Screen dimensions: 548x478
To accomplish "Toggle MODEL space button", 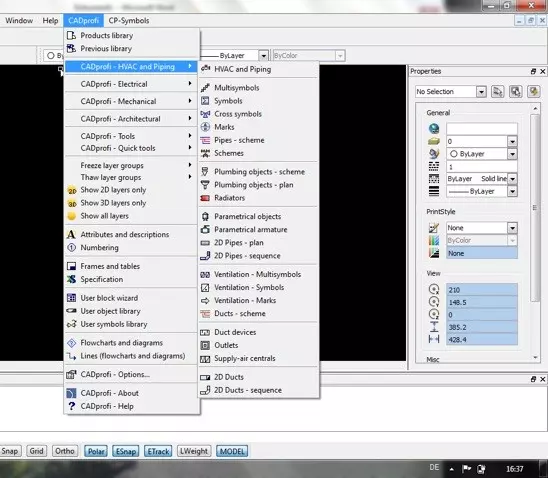I will (232, 451).
